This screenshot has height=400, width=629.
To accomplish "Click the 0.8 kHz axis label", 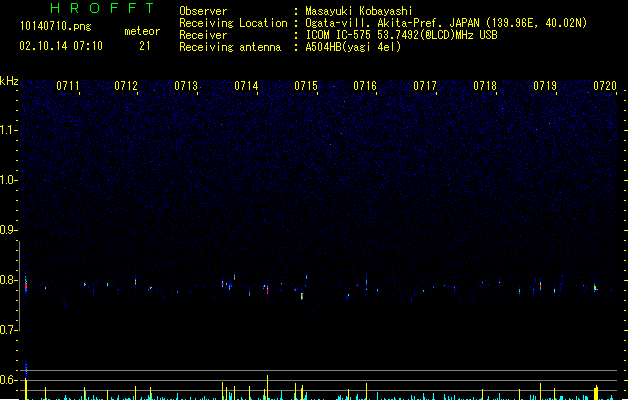I will coord(8,280).
